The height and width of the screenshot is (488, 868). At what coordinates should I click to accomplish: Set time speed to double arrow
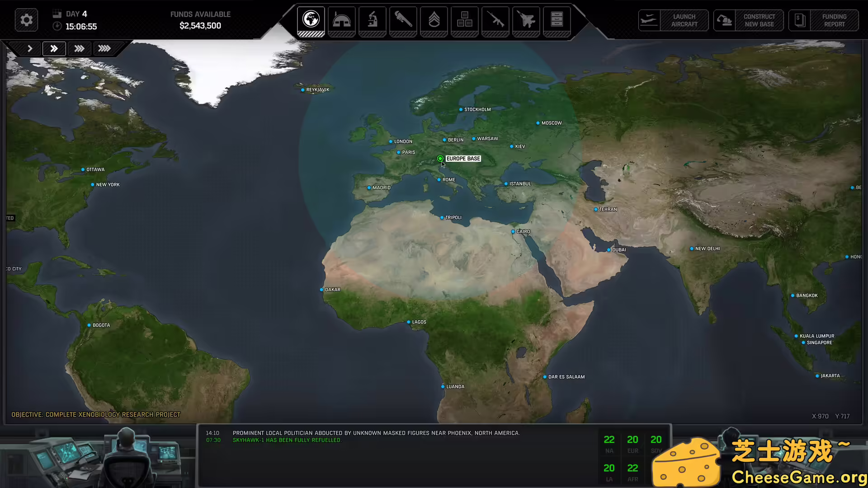pyautogui.click(x=54, y=48)
